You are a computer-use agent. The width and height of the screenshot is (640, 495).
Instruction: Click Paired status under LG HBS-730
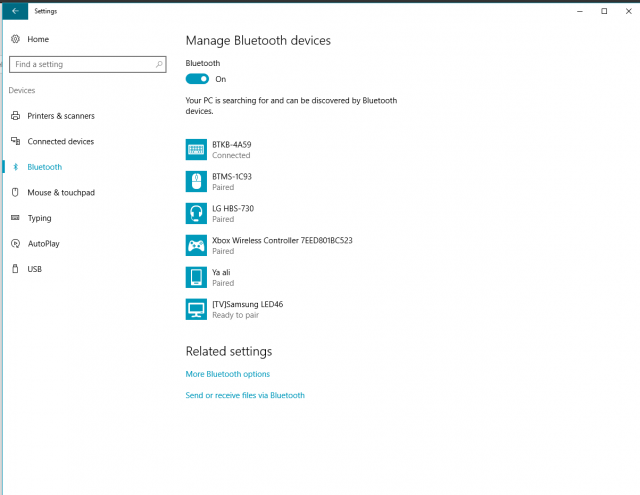point(223,219)
